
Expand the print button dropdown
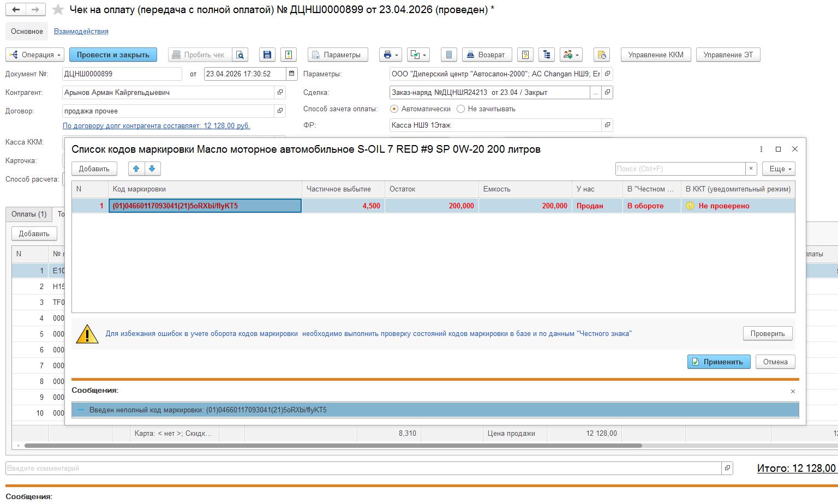pyautogui.click(x=391, y=55)
